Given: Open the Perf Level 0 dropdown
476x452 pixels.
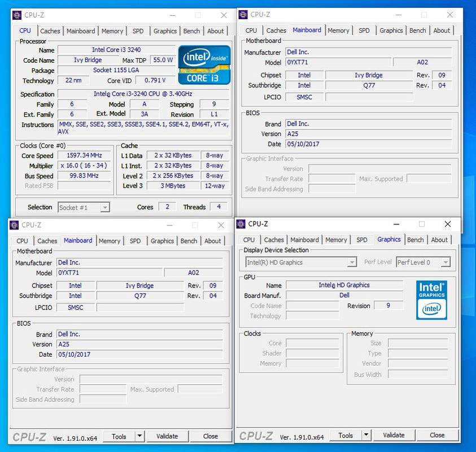Looking at the screenshot, I should (x=423, y=262).
